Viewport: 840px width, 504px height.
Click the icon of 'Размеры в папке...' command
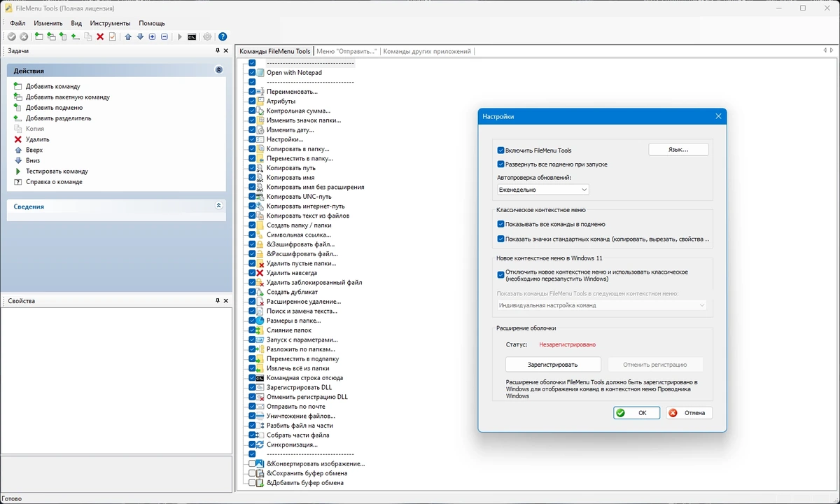(260, 321)
